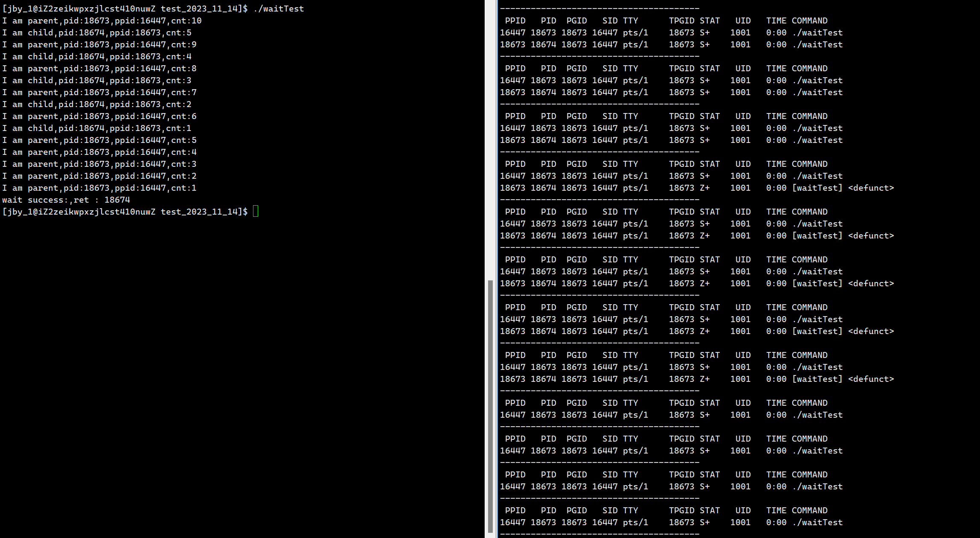Viewport: 980px width, 538px height.
Task: Click the topmost 'TTY' column header
Action: coord(631,20)
